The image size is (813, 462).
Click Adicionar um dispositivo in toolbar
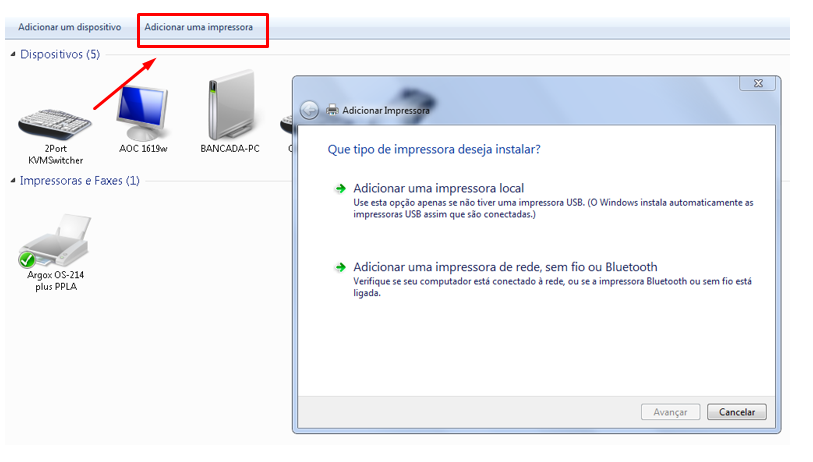[69, 27]
